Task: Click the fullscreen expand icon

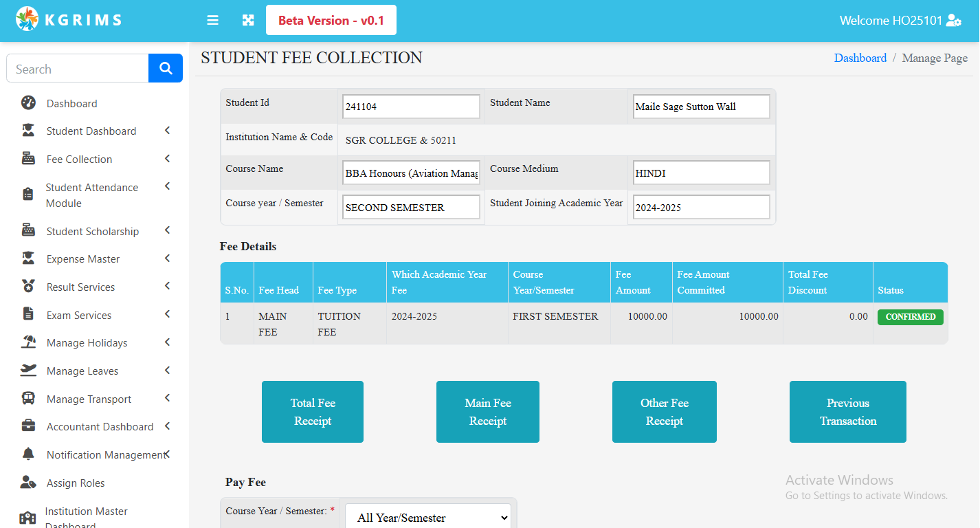Action: [248, 21]
